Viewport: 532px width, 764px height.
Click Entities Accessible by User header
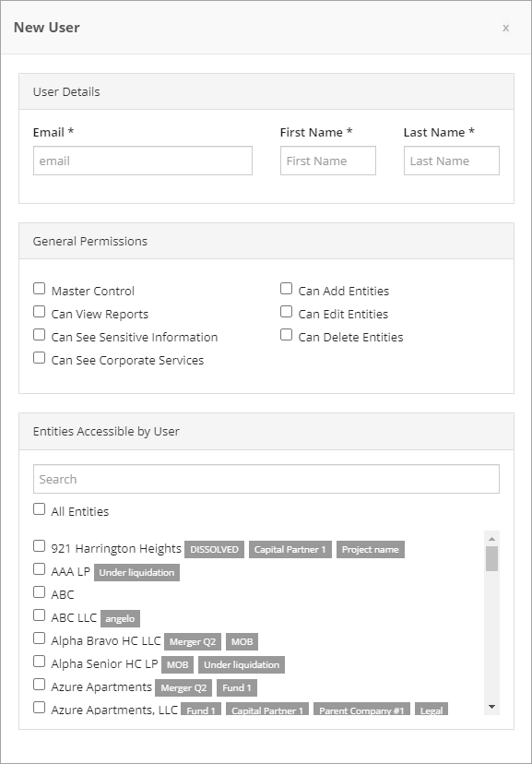coord(266,432)
